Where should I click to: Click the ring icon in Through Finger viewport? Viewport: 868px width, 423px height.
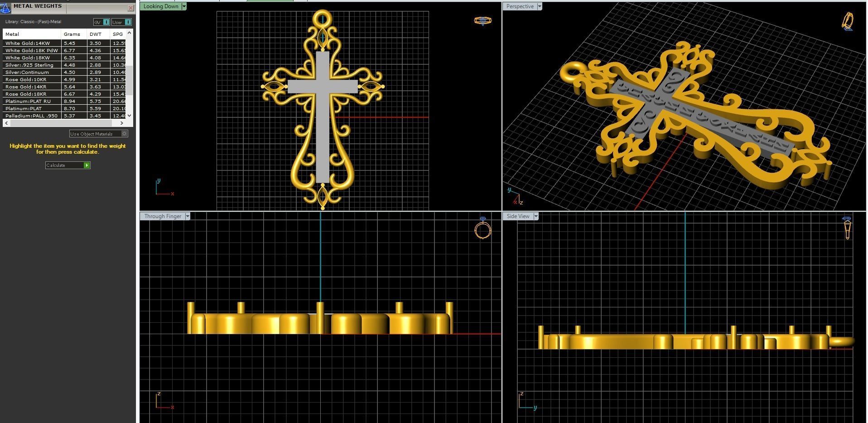[x=483, y=228]
